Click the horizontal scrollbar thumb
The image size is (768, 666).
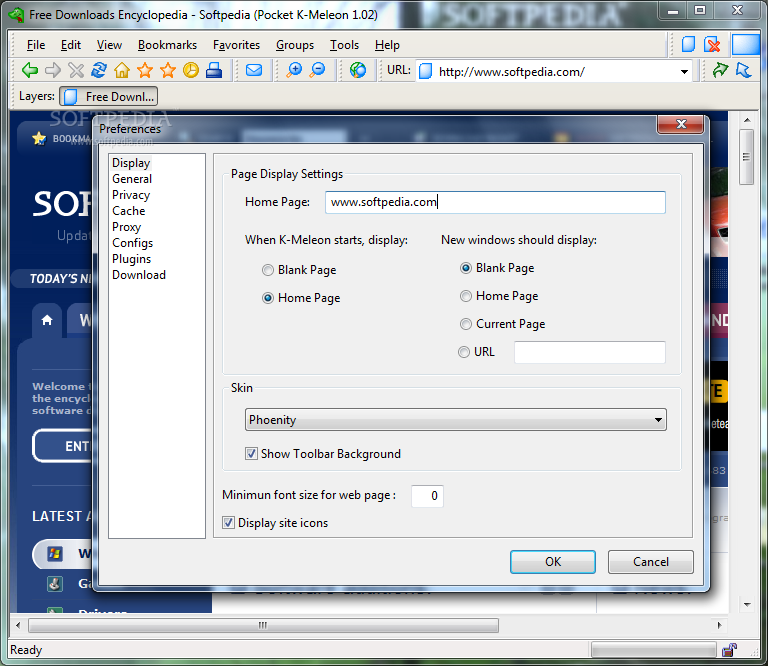(264, 625)
